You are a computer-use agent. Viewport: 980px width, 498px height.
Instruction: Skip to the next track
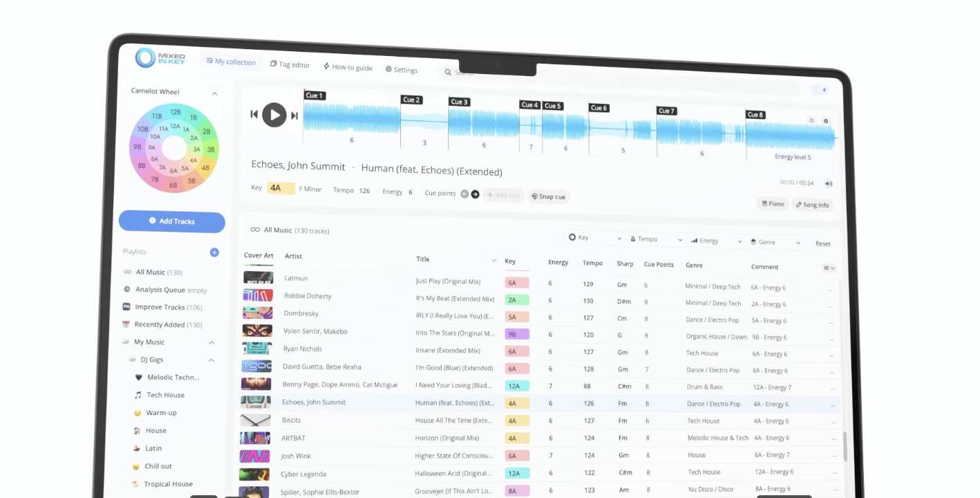point(294,116)
